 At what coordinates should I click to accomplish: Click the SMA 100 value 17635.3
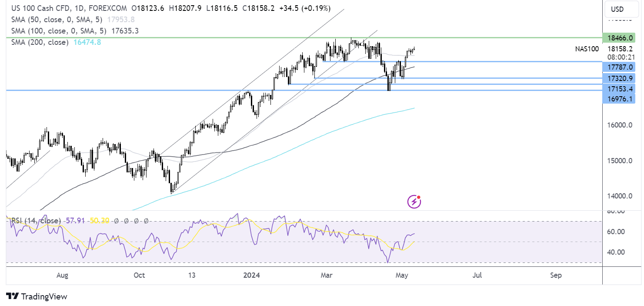125,31
